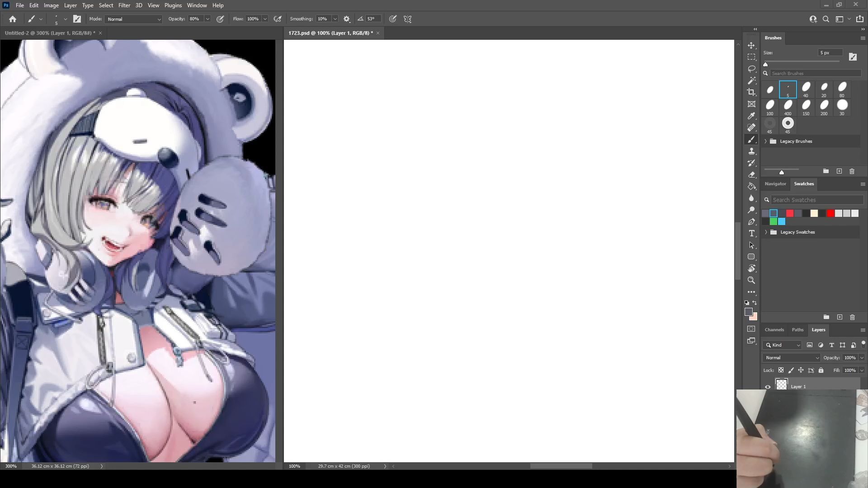
Task: Pick the green swatch
Action: 774,221
